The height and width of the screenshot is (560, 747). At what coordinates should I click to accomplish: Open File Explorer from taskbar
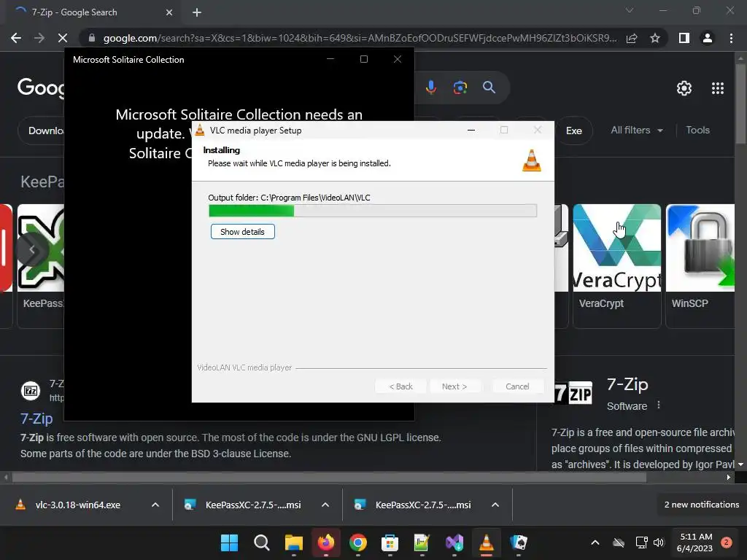[x=294, y=542]
